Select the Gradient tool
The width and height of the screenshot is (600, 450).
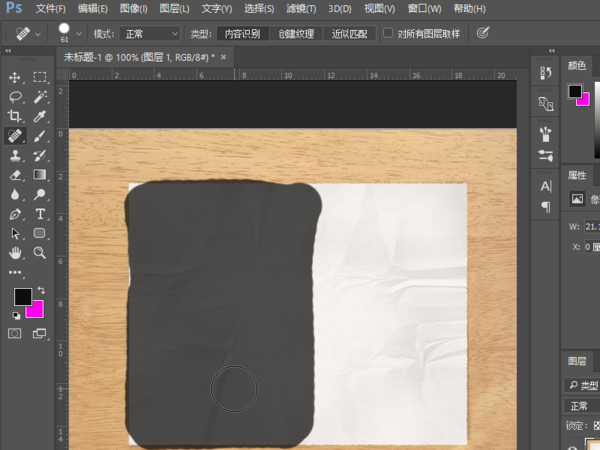point(39,175)
